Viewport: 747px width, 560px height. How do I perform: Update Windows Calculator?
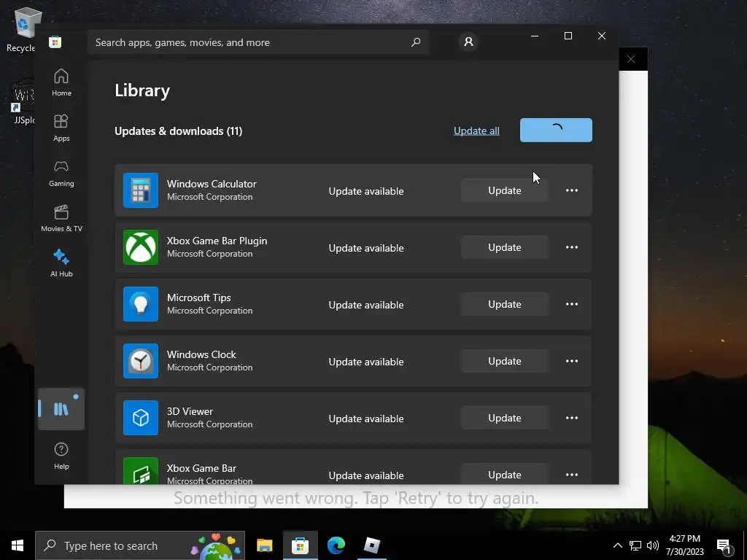click(505, 190)
